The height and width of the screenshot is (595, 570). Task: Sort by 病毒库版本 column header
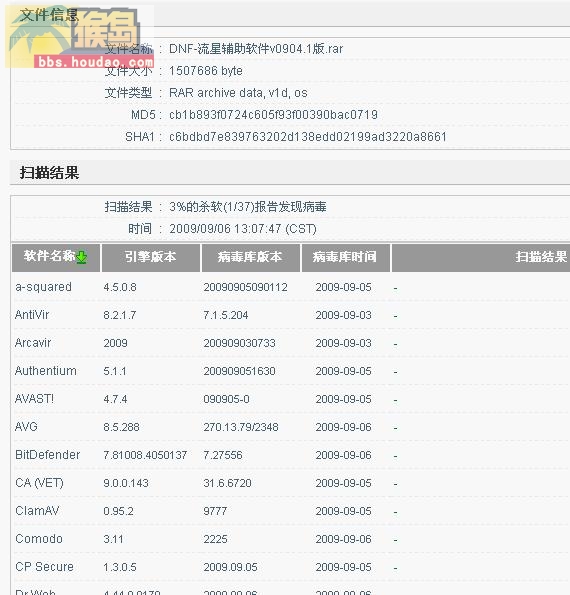pos(250,258)
